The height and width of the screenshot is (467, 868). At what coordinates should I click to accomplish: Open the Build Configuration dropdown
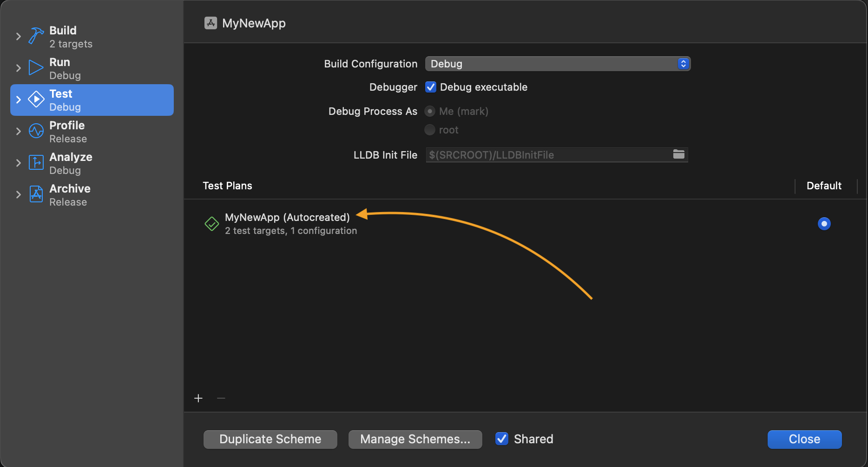[557, 64]
